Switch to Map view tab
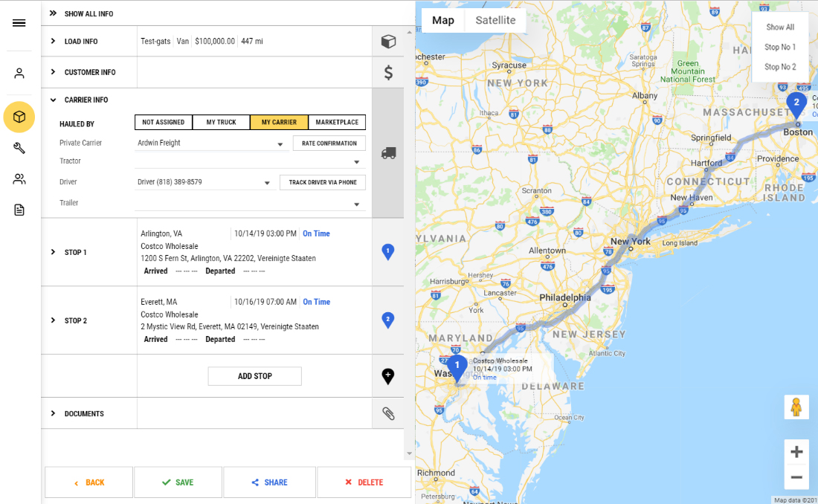This screenshot has height=504, width=818. pos(443,20)
